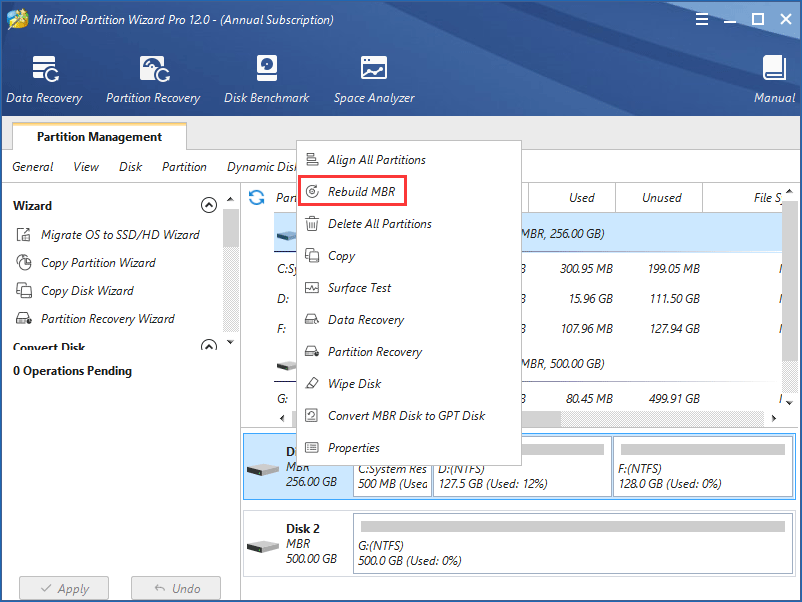
Task: Click the 111.50 GB unused value
Action: [x=675, y=299]
